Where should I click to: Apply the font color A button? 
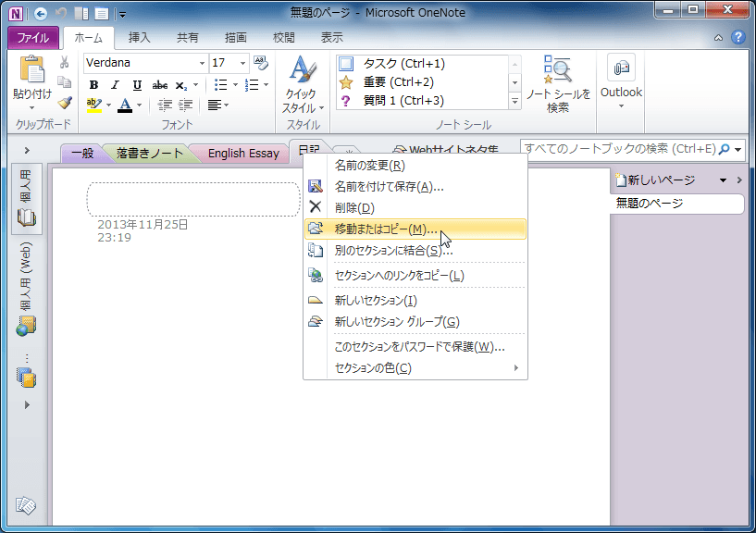point(125,105)
